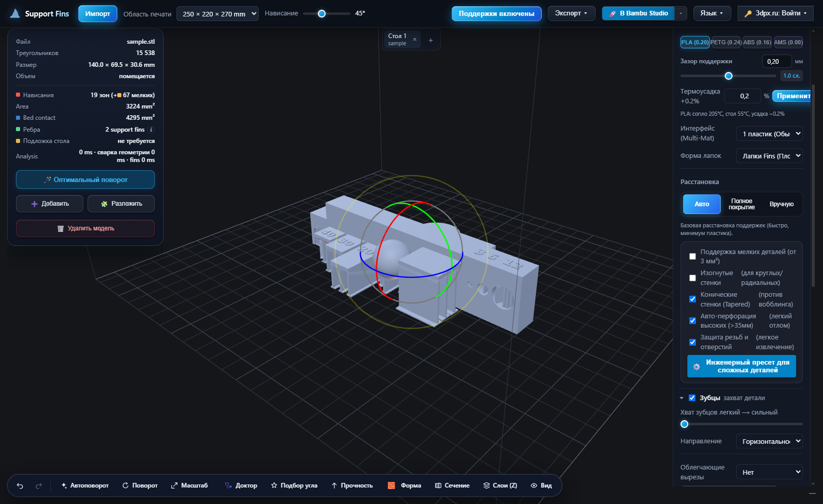Screen dimensions: 823x504
Task: Select the Масштаб scale tool
Action: click(189, 485)
